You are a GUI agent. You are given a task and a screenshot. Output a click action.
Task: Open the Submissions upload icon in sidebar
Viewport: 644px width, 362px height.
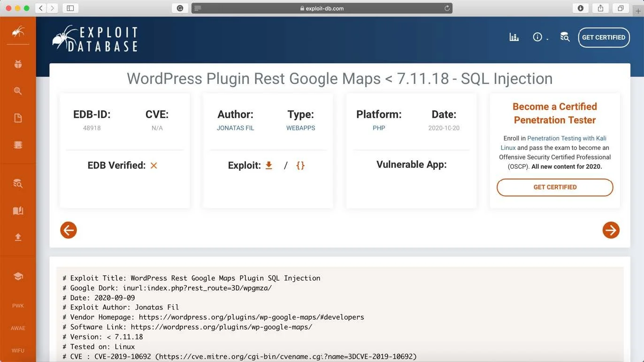[18, 237]
